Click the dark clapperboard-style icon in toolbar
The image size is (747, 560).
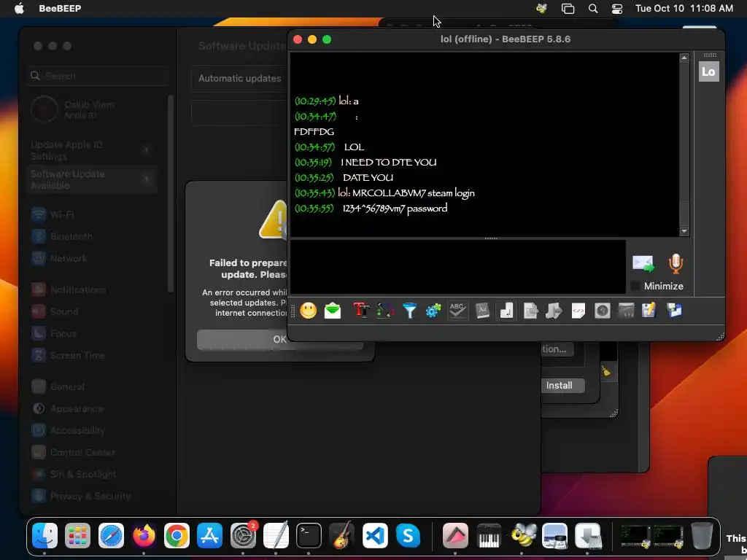coord(626,311)
